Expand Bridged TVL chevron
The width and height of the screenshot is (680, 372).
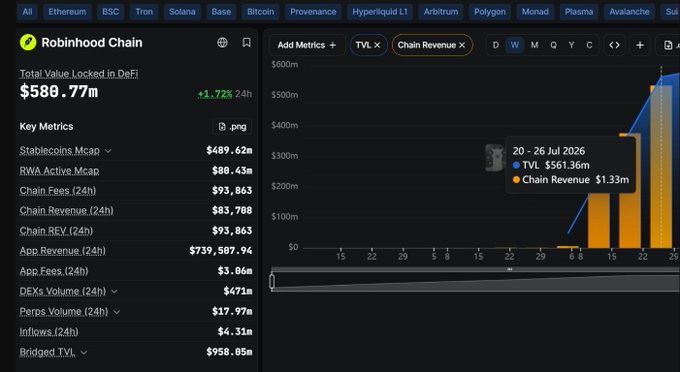[84, 352]
